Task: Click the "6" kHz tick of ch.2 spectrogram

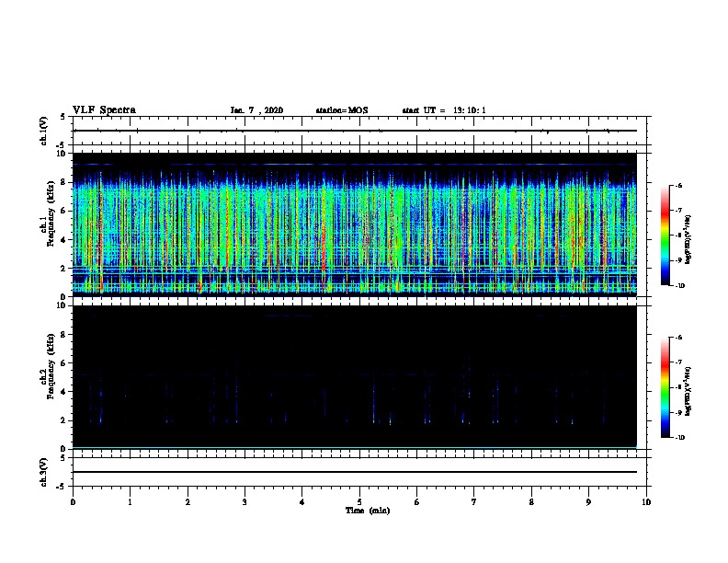Action: tap(64, 362)
